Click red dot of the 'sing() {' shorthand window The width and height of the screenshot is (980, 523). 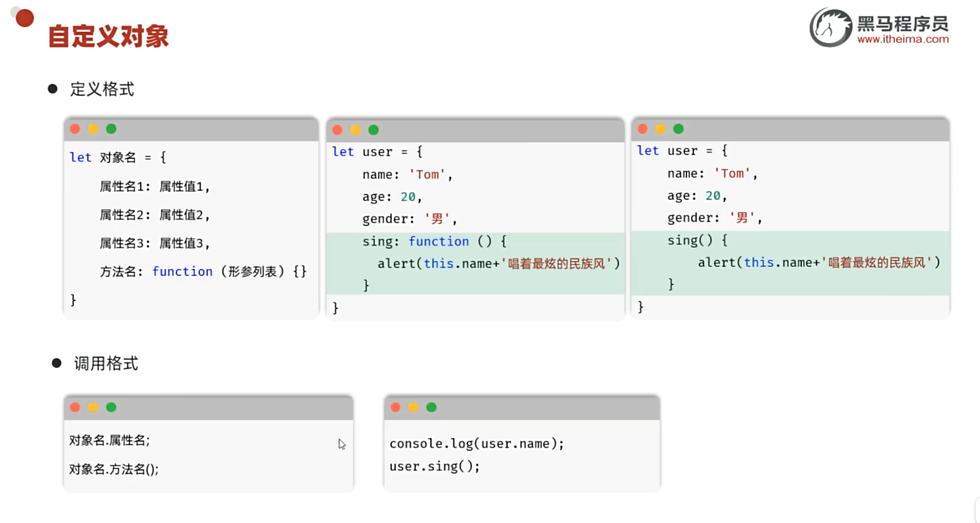(642, 129)
